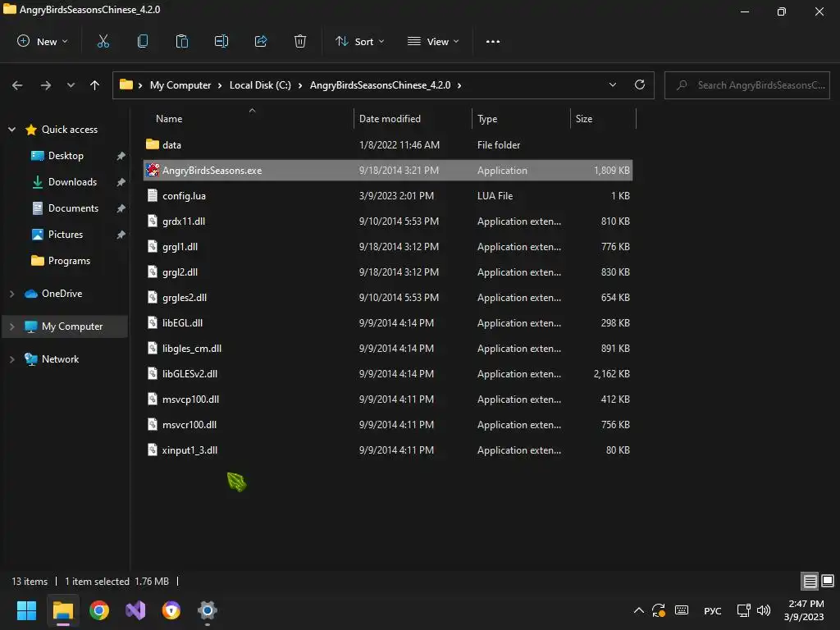Click the РУС input language indicator
The image size is (840, 630).
coord(713,610)
